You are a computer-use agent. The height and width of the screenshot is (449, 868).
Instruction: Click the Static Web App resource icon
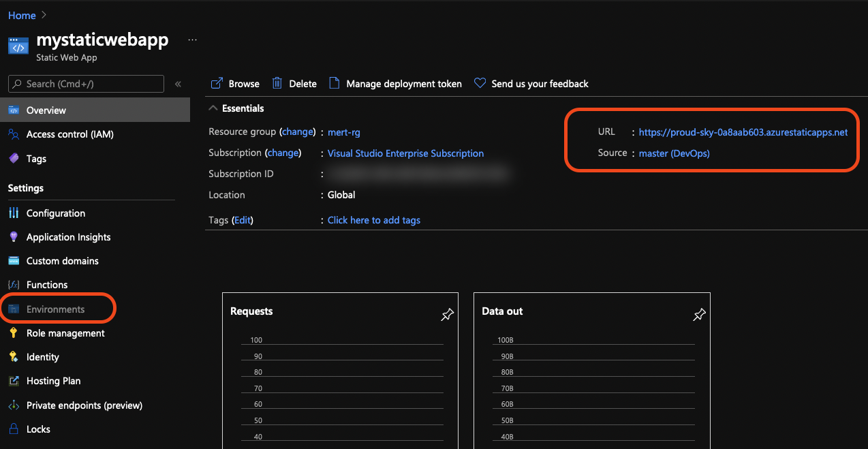pyautogui.click(x=18, y=46)
